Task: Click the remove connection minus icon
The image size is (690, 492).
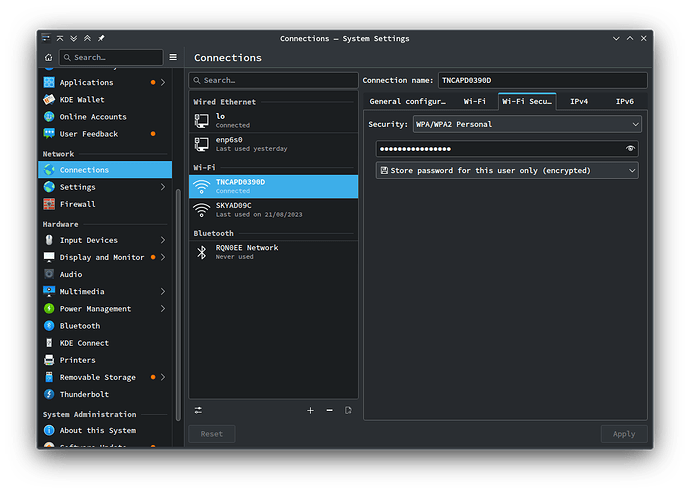Action: (330, 411)
